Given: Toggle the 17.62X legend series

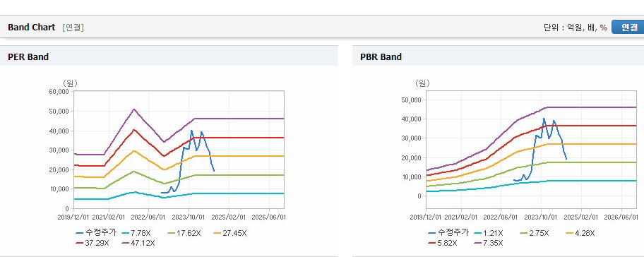Looking at the screenshot, I should click(184, 233).
